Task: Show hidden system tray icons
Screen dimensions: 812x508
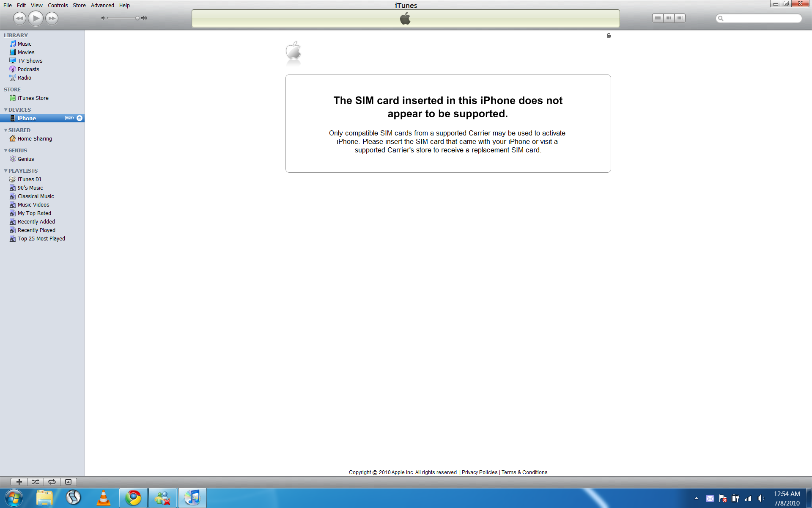Action: 696,498
